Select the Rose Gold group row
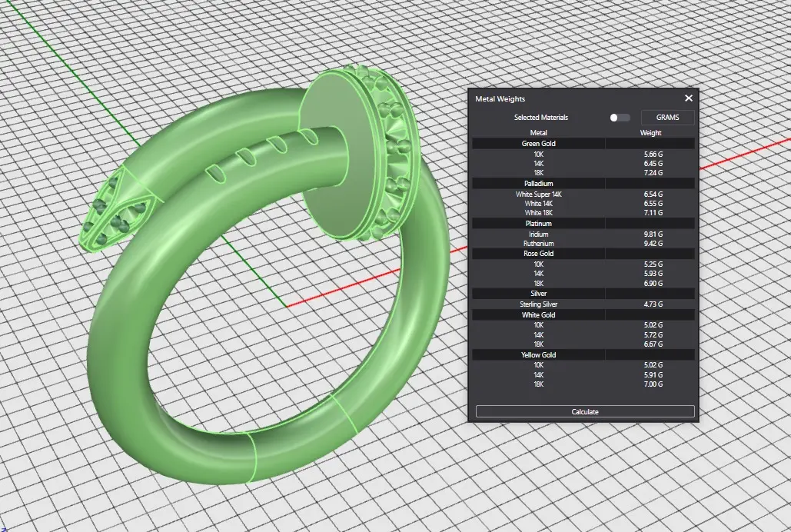Screen dimensions: 791x532 (x=583, y=254)
